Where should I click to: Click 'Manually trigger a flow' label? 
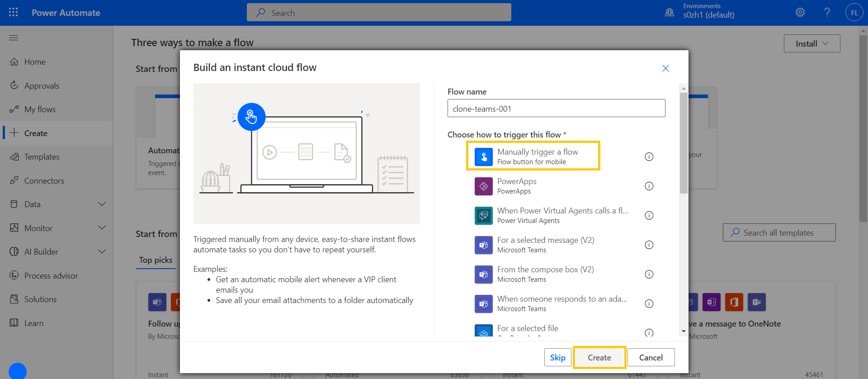click(538, 152)
